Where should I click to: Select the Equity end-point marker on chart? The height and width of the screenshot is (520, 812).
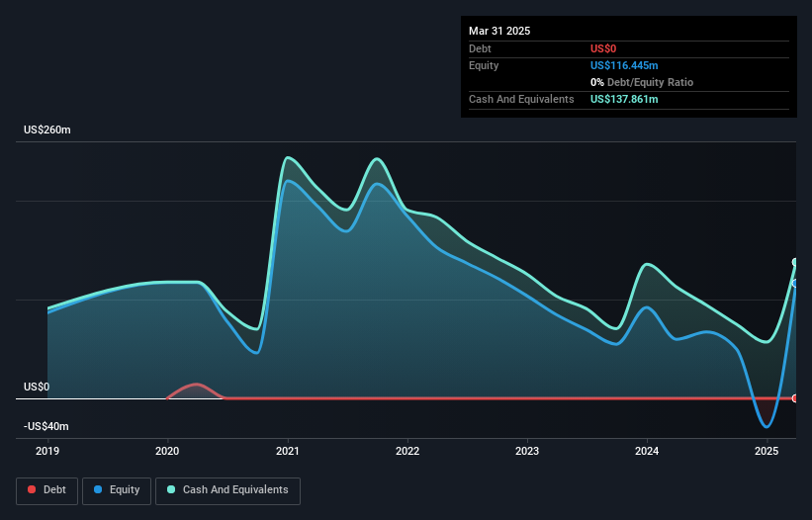coord(795,284)
